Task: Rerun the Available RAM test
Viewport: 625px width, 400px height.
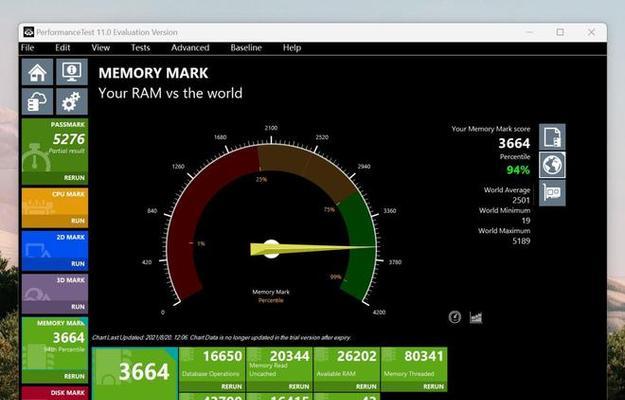Action: 366,386
